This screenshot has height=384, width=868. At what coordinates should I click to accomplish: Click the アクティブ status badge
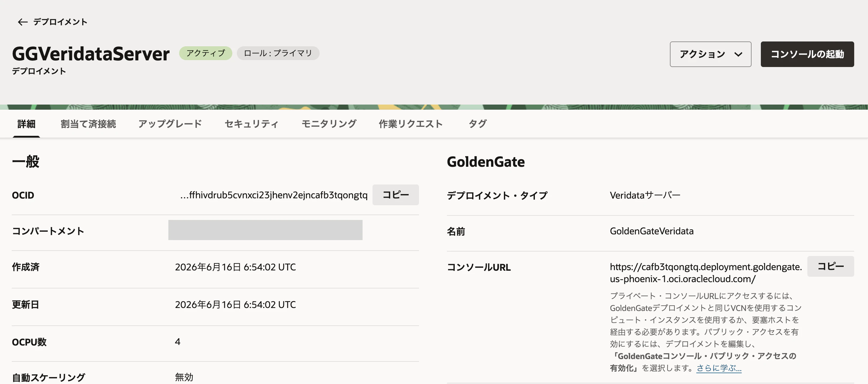pos(206,53)
